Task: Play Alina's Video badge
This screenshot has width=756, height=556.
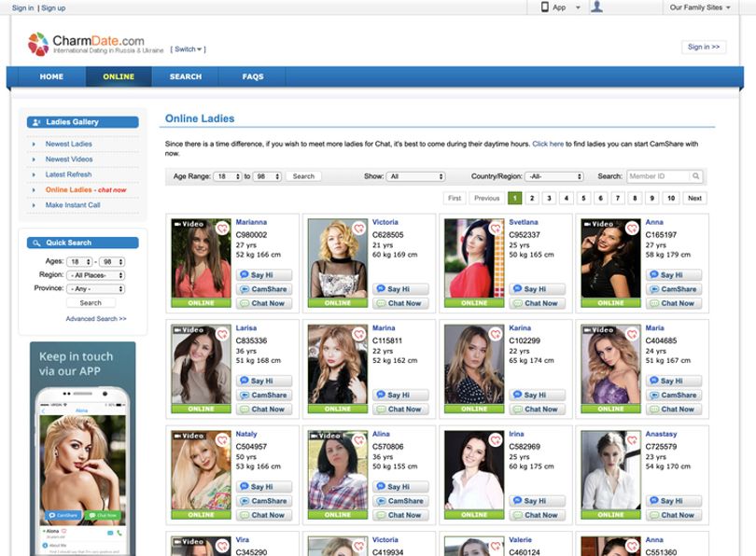Action: [x=326, y=436]
